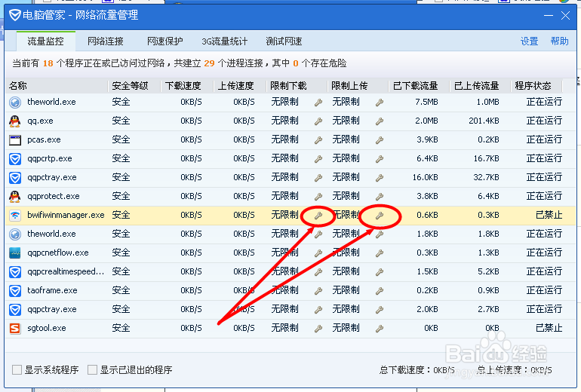Switch to 流量监控 tab

pos(45,41)
